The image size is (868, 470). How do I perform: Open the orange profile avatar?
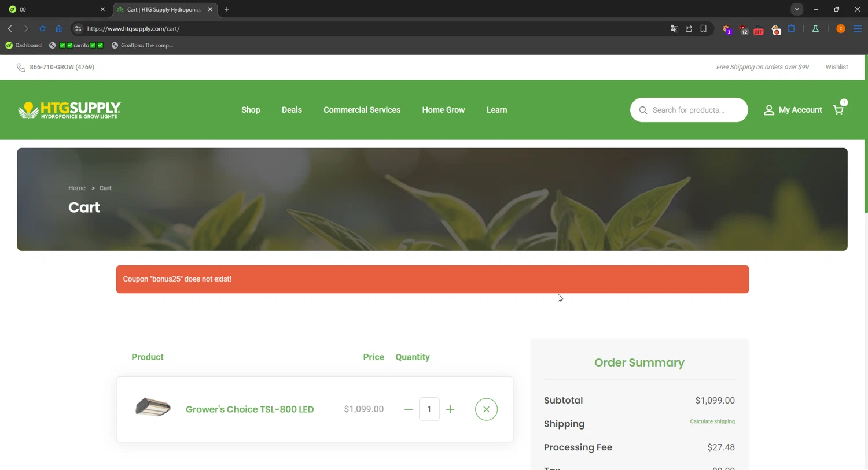[841, 28]
